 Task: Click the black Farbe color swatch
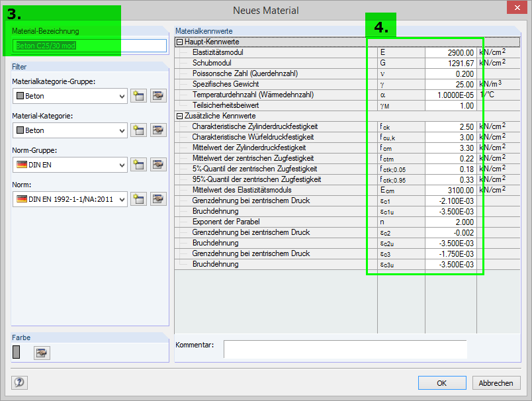pyautogui.click(x=17, y=353)
